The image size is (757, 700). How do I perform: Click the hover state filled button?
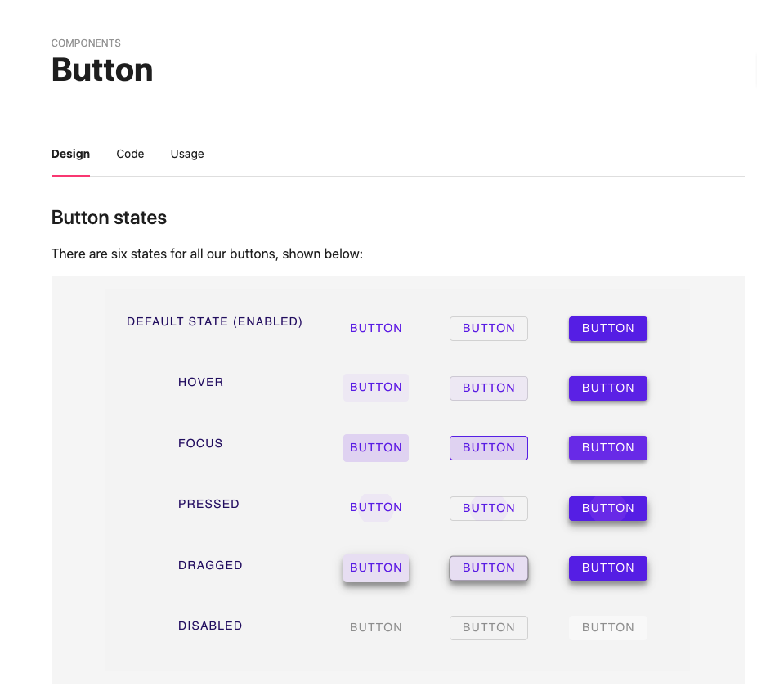(x=608, y=388)
